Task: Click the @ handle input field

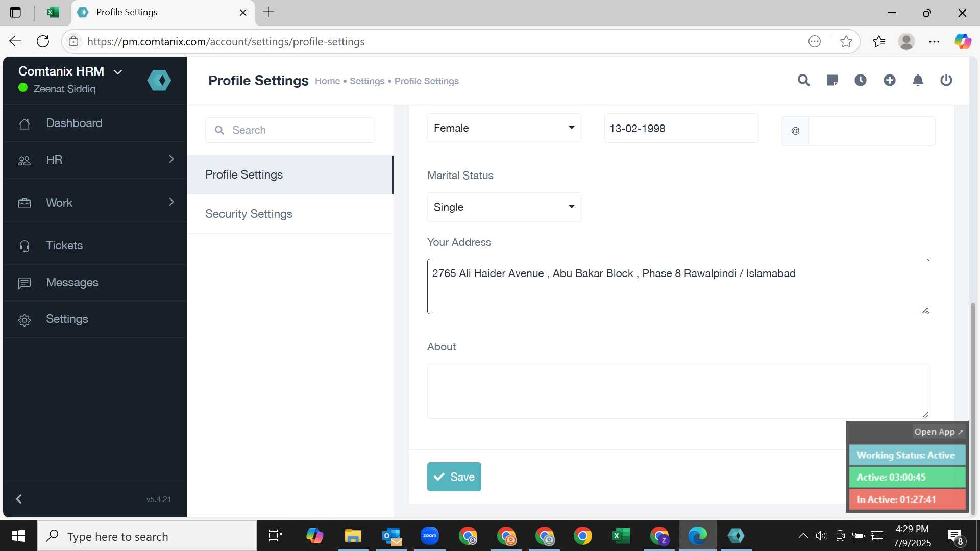Action: coord(871,131)
